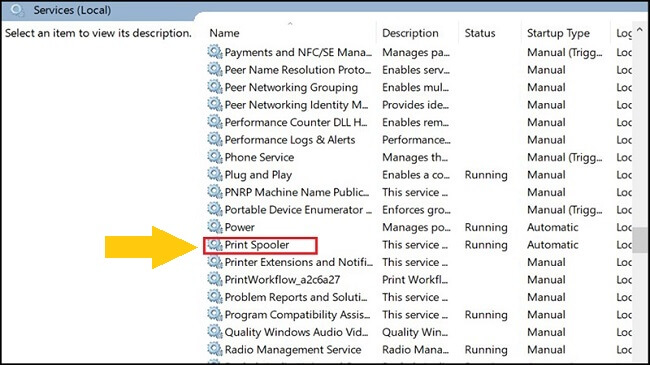Select Program Compatibility Assistant service name

point(297,315)
